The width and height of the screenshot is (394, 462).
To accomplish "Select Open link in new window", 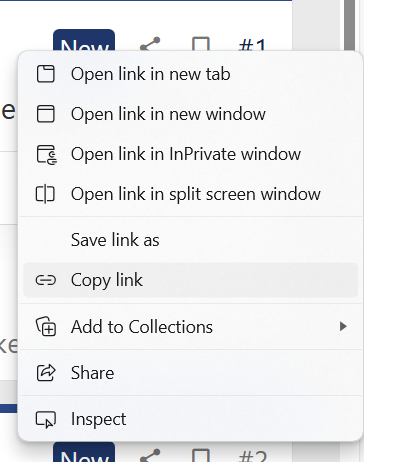I will 191,114.
